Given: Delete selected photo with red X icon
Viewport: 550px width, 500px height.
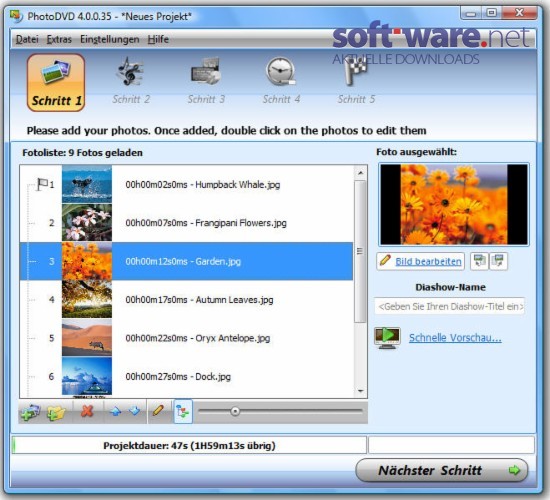Looking at the screenshot, I should pyautogui.click(x=87, y=411).
